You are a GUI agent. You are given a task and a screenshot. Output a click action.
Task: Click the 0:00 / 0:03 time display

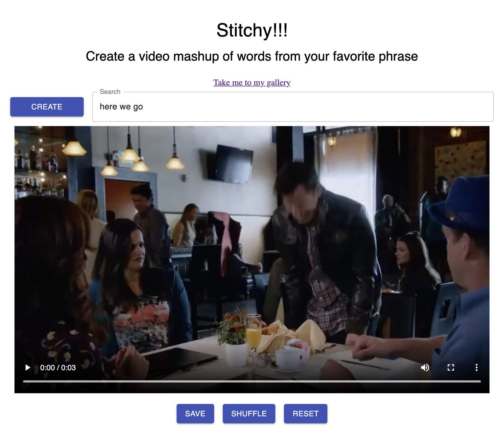pos(58,367)
